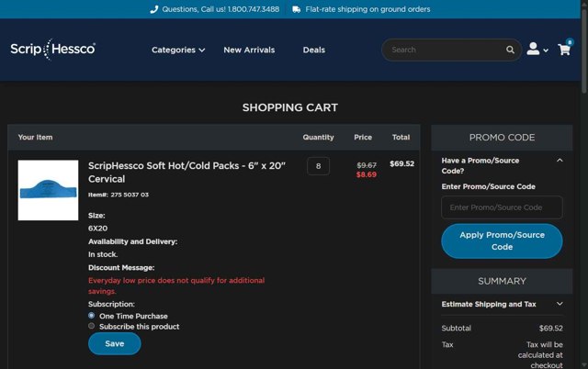Open the Categories dropdown

(178, 50)
